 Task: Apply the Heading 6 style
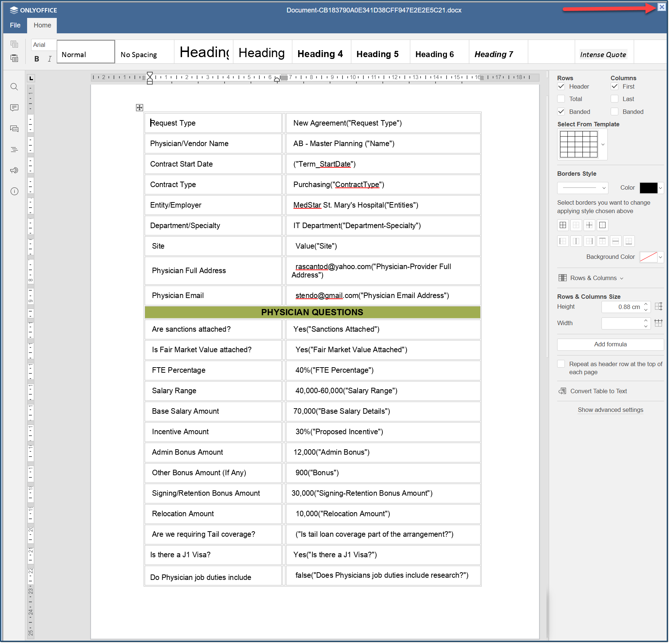439,52
